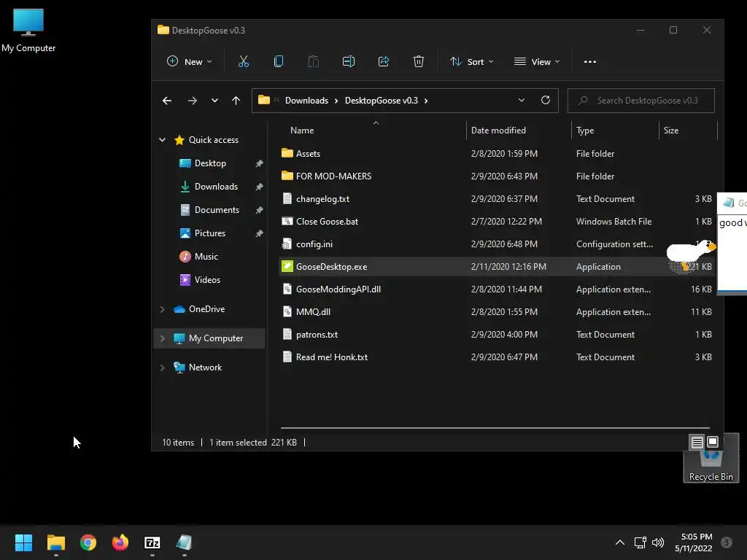Click the Paste toolbar icon
This screenshot has height=560, width=747.
coord(314,61)
